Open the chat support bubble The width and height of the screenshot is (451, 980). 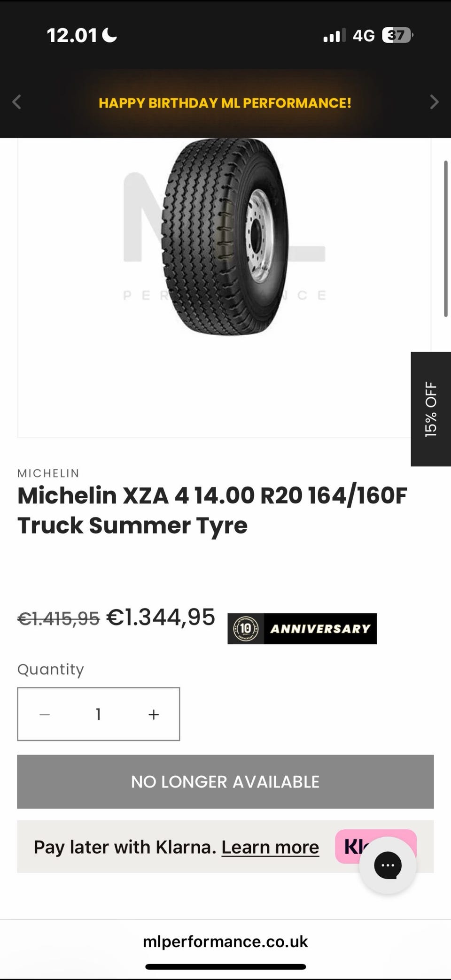click(388, 865)
